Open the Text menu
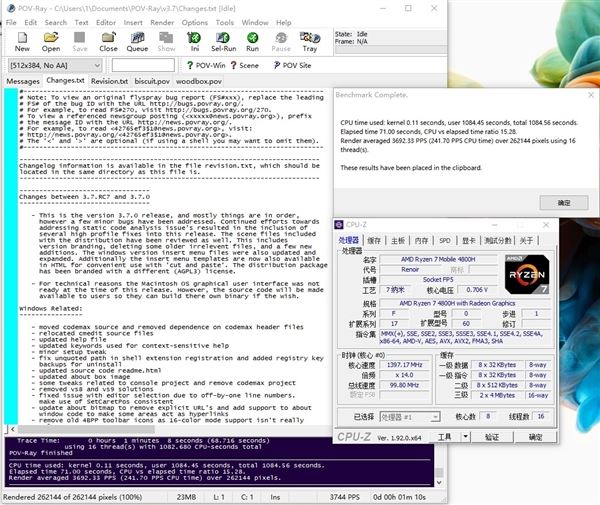Viewport: 600px width, 505px height. point(81,23)
